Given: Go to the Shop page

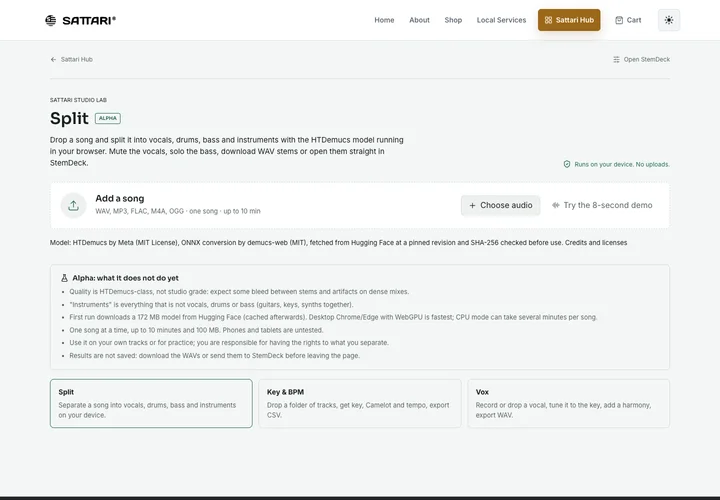Looking at the screenshot, I should [x=453, y=20].
